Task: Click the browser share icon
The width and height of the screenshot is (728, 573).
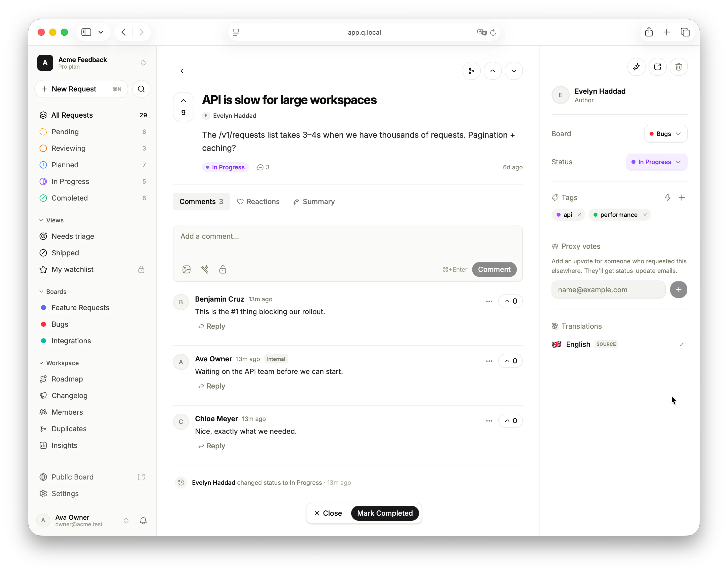Action: [649, 32]
